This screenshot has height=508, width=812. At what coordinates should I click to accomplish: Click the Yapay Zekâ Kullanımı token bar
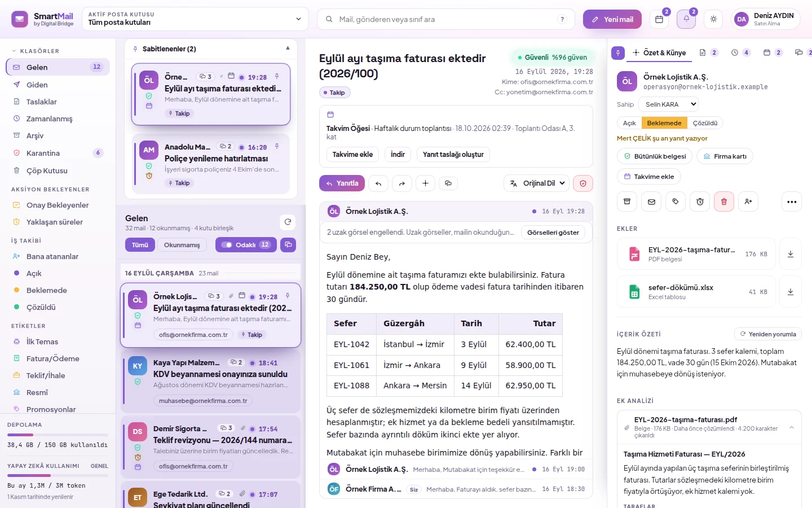click(x=58, y=476)
